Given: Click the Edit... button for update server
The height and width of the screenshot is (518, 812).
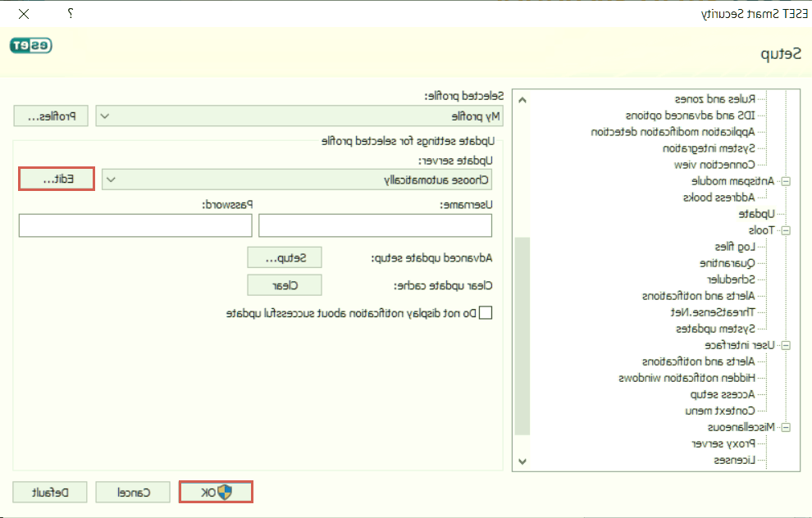Looking at the screenshot, I should 57,179.
